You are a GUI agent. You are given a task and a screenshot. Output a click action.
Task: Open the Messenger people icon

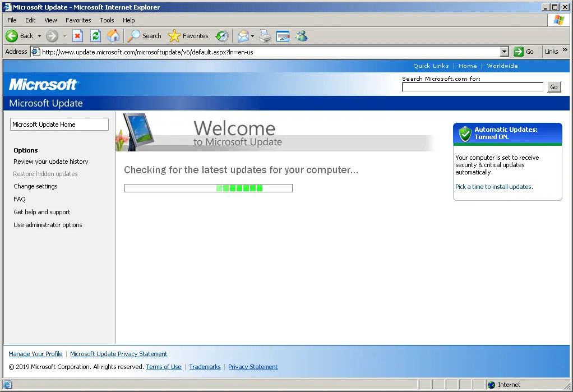pos(302,36)
